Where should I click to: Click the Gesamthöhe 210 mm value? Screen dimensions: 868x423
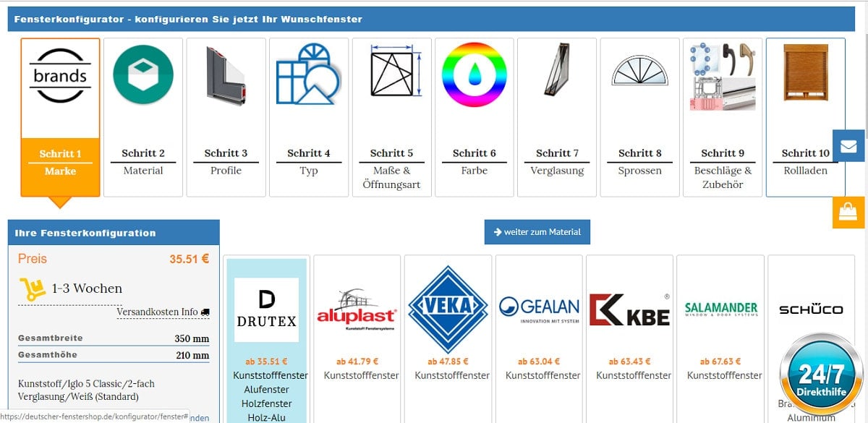[192, 355]
